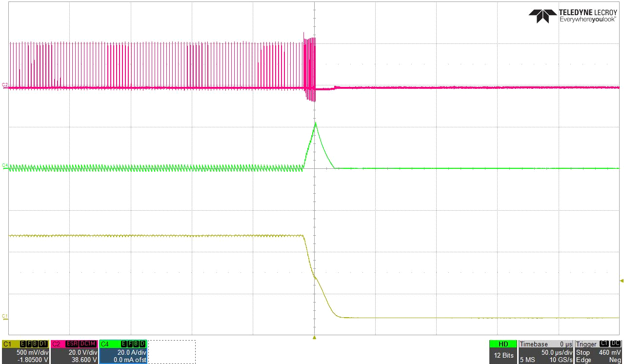
Task: Click the DC1M coupling badge on C2
Action: coord(88,344)
